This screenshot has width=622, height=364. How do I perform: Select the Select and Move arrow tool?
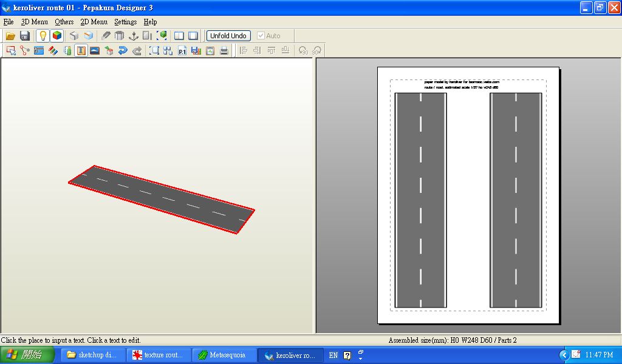(x=11, y=51)
